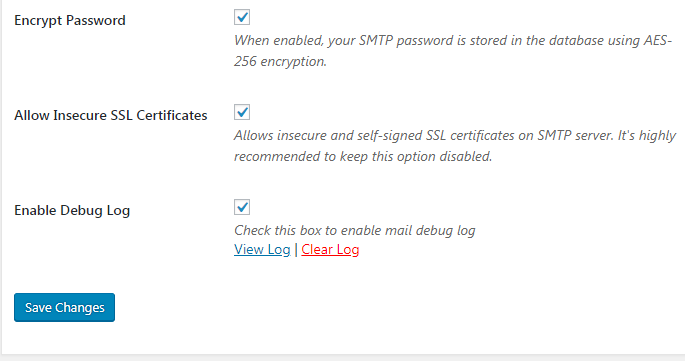
Task: Click the Encrypt Password field label
Action: point(70,21)
